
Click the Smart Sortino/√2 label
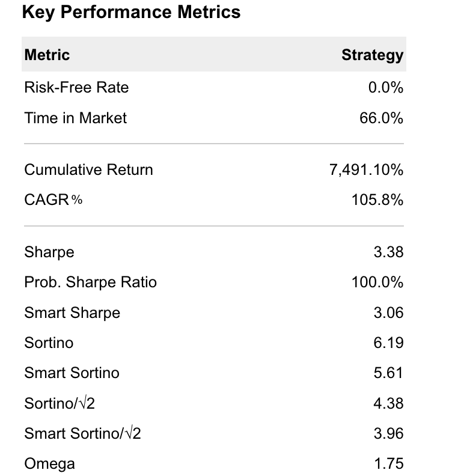click(x=82, y=433)
